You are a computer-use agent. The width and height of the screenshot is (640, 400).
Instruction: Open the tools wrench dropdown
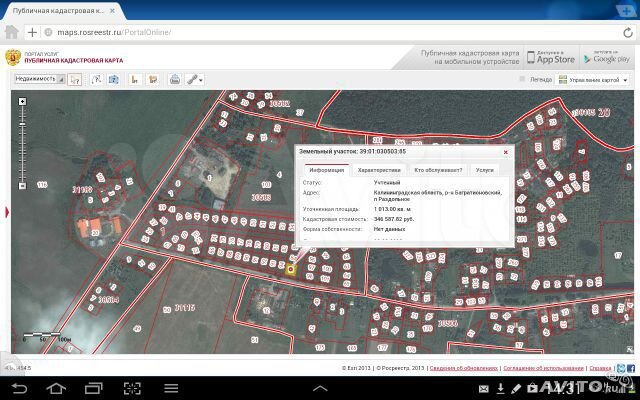(x=193, y=78)
